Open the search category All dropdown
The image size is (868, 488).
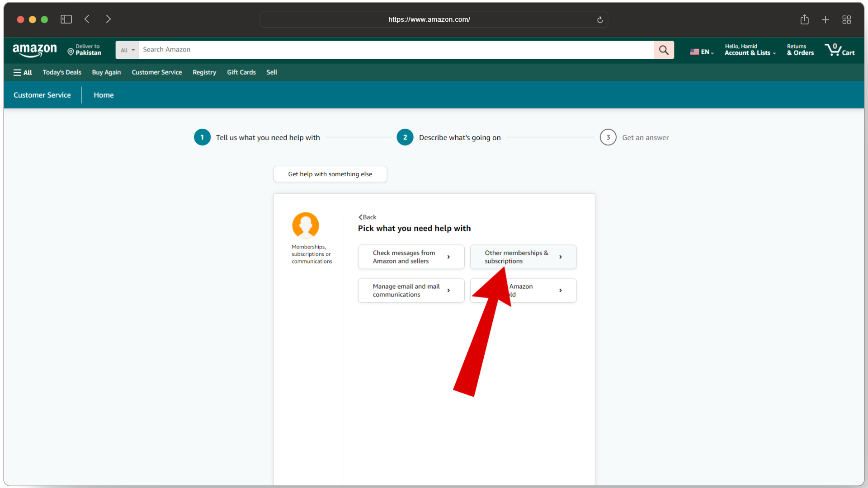point(127,50)
